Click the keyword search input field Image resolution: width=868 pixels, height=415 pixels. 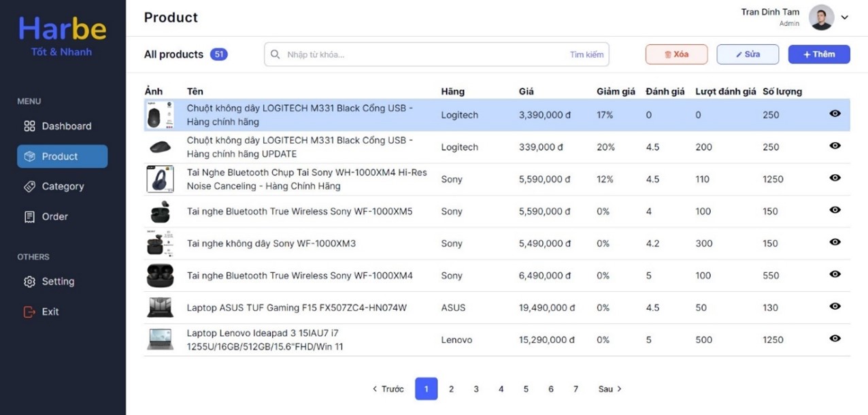[x=437, y=54]
